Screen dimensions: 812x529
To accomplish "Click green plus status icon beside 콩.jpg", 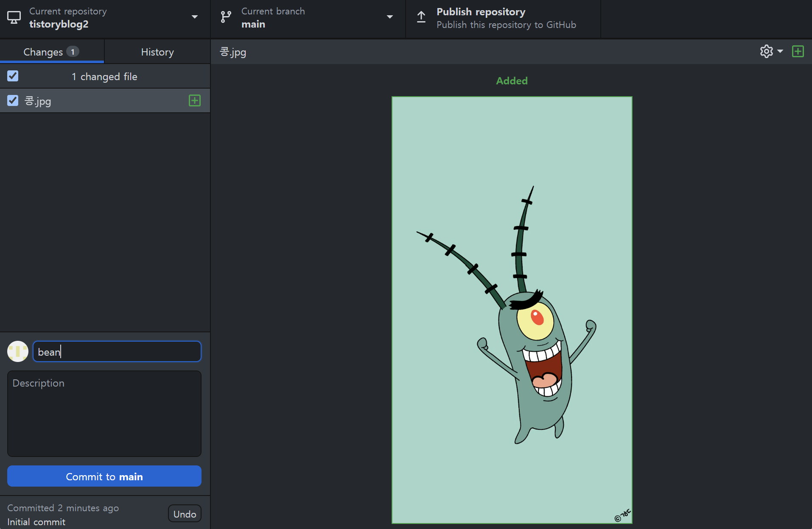I will pos(195,100).
